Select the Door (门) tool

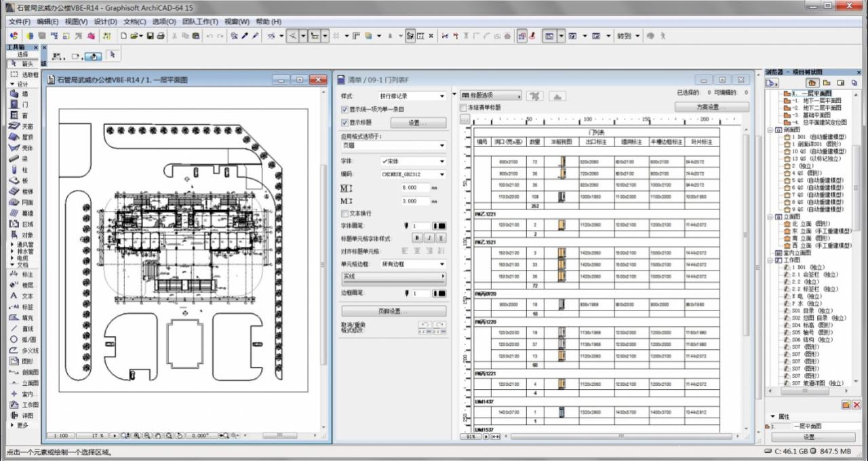19,105
